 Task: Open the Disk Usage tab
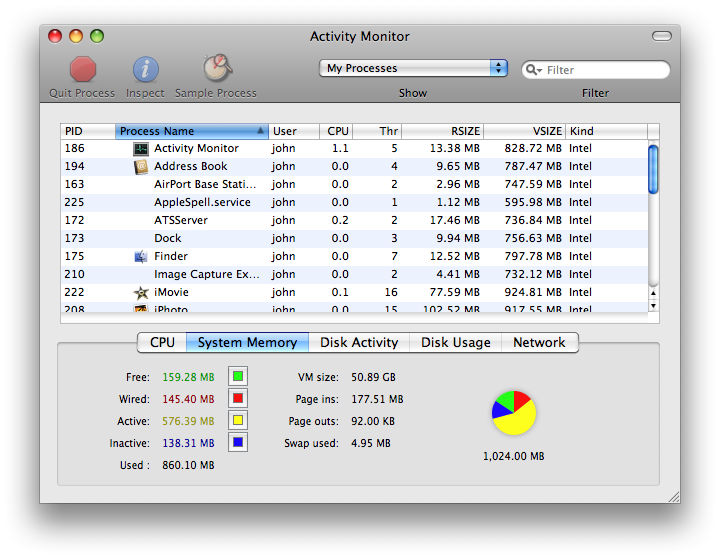pos(456,343)
